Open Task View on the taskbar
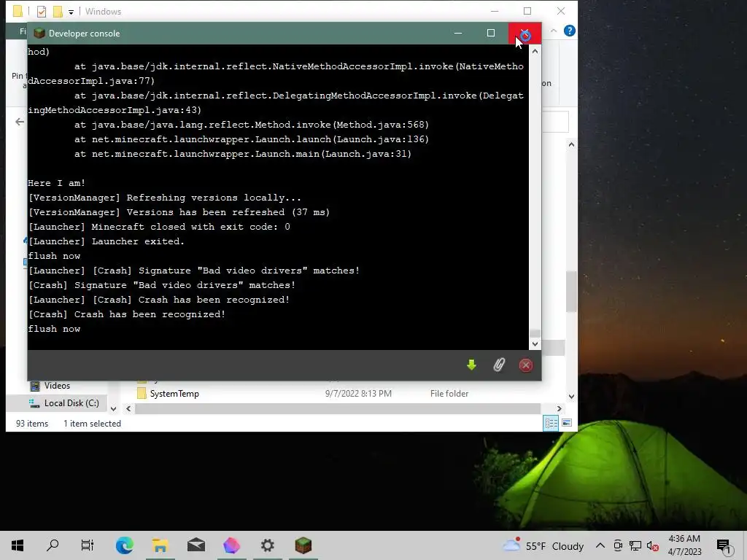The width and height of the screenshot is (747, 560). (x=88, y=545)
